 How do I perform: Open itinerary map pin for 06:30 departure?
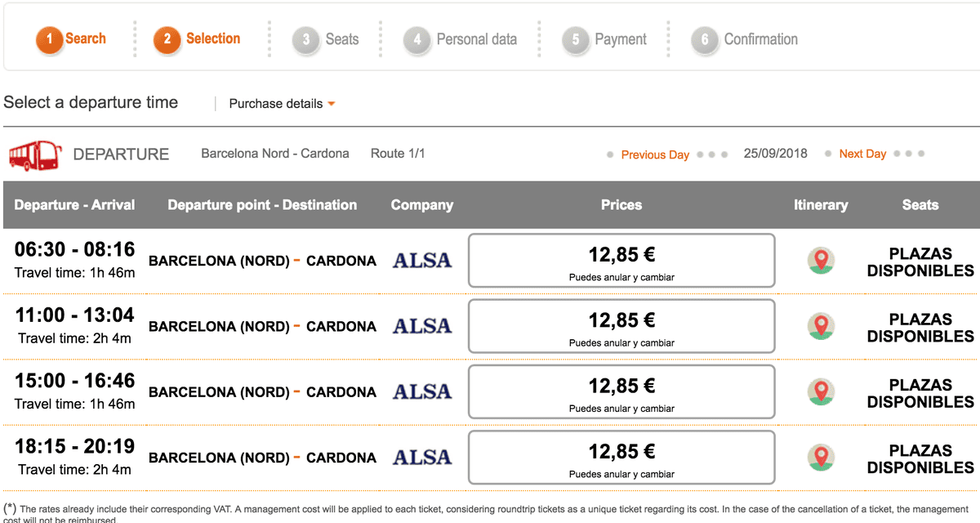pyautogui.click(x=821, y=261)
